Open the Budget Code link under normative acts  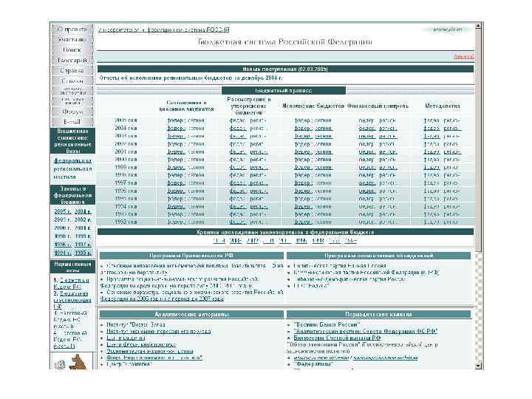(x=72, y=283)
